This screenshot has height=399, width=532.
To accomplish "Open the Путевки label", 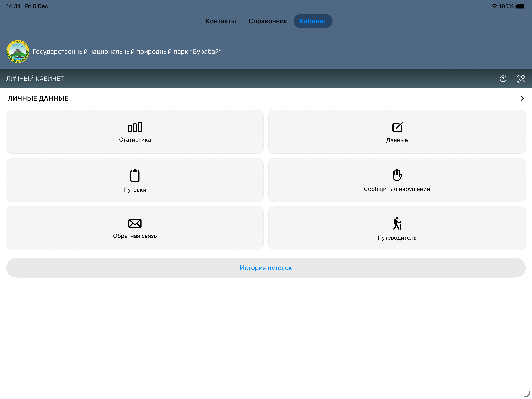I will click(135, 190).
